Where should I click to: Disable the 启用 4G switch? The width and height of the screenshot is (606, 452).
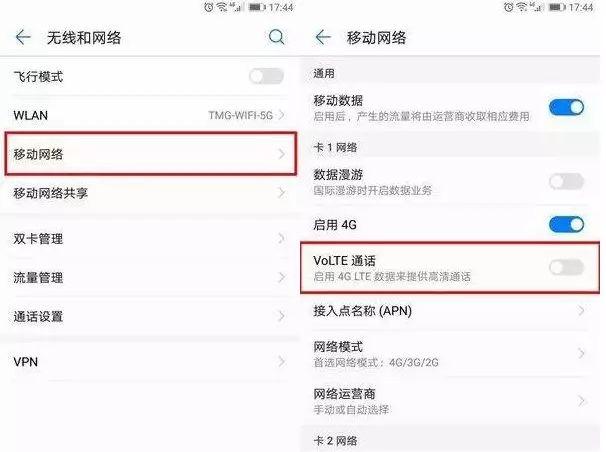(x=566, y=224)
